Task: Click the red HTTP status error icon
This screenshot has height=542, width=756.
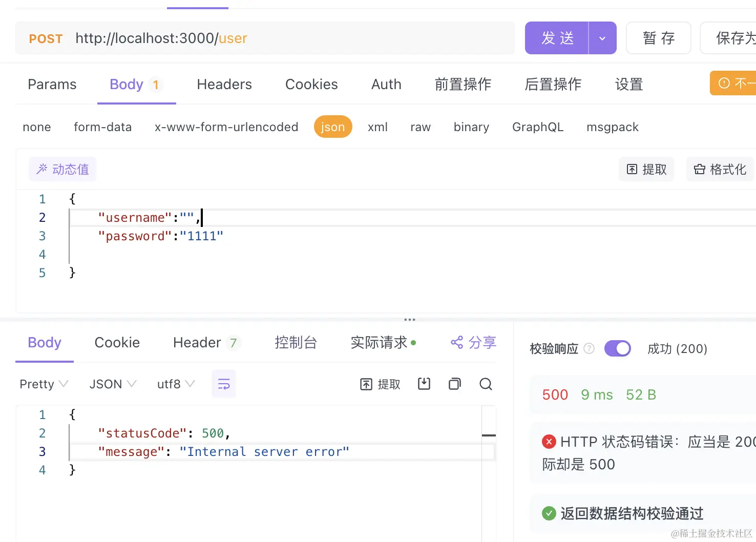Action: tap(549, 441)
